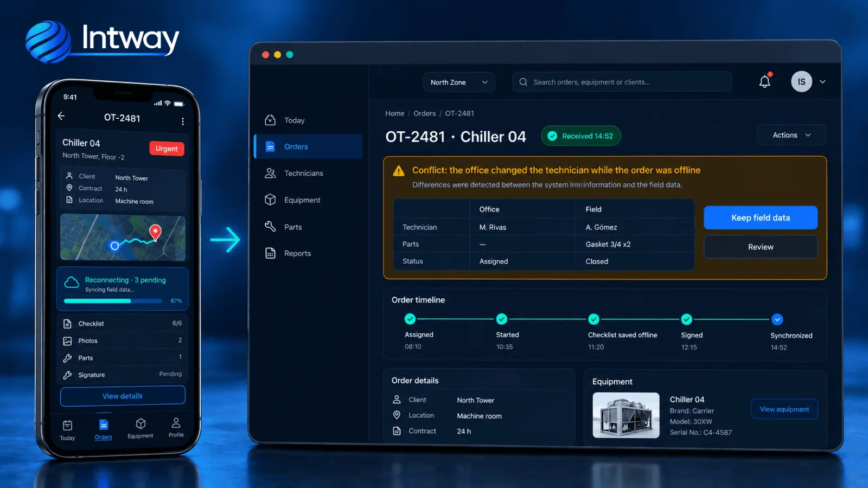Click Gasket 3/4 x2 cell
The width and height of the screenshot is (868, 488).
[x=608, y=244]
